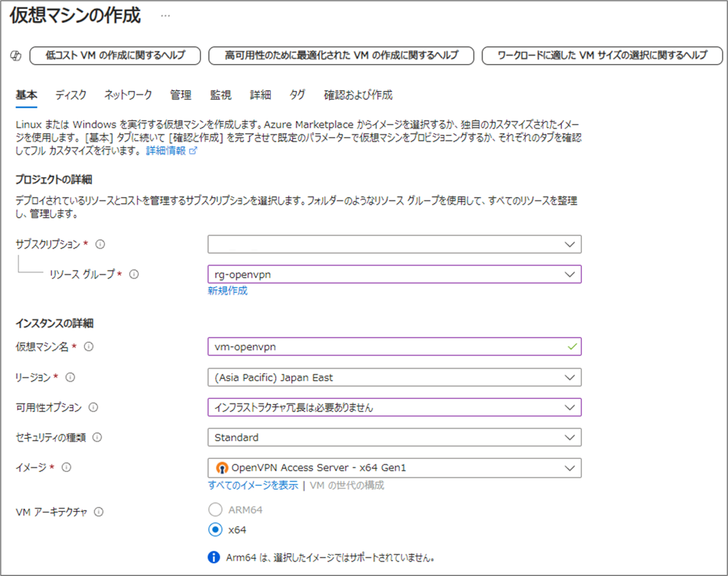Show info for リソース グループ field

134,274
